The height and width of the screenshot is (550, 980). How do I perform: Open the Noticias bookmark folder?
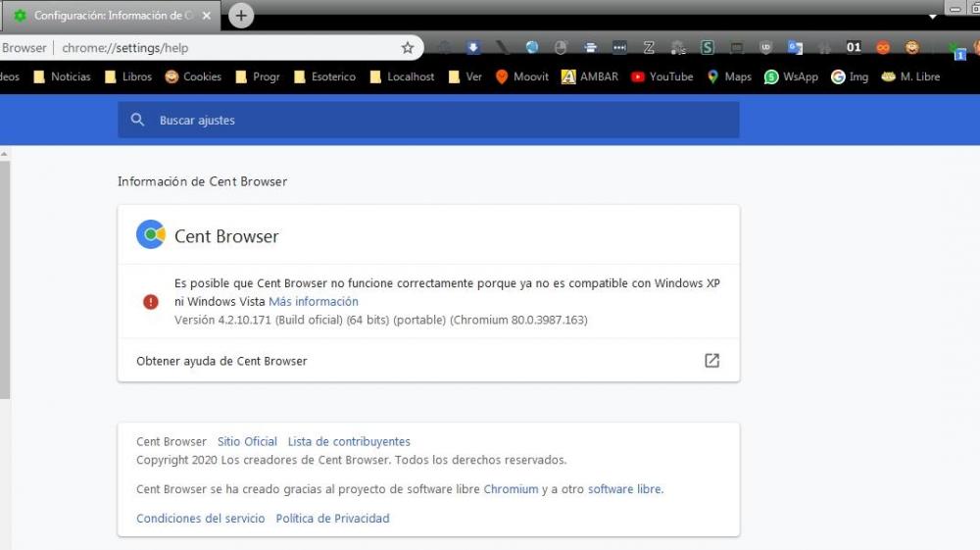click(x=63, y=76)
